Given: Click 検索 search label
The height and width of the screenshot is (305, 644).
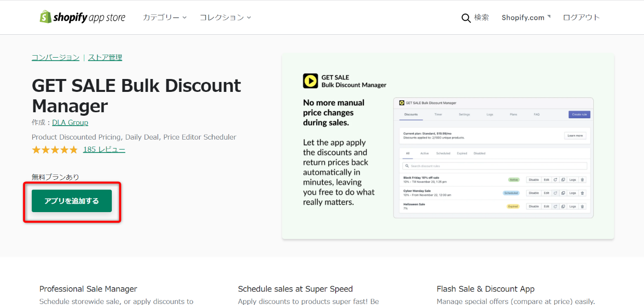Looking at the screenshot, I should point(481,17).
